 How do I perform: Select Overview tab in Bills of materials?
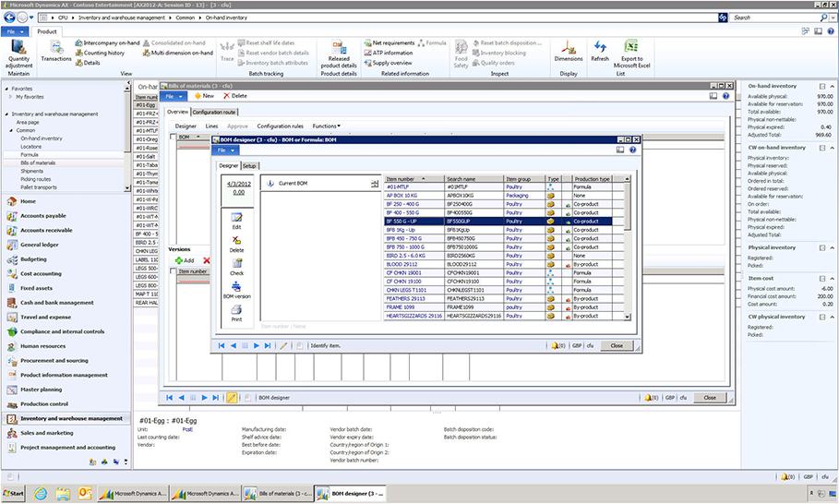click(x=177, y=112)
